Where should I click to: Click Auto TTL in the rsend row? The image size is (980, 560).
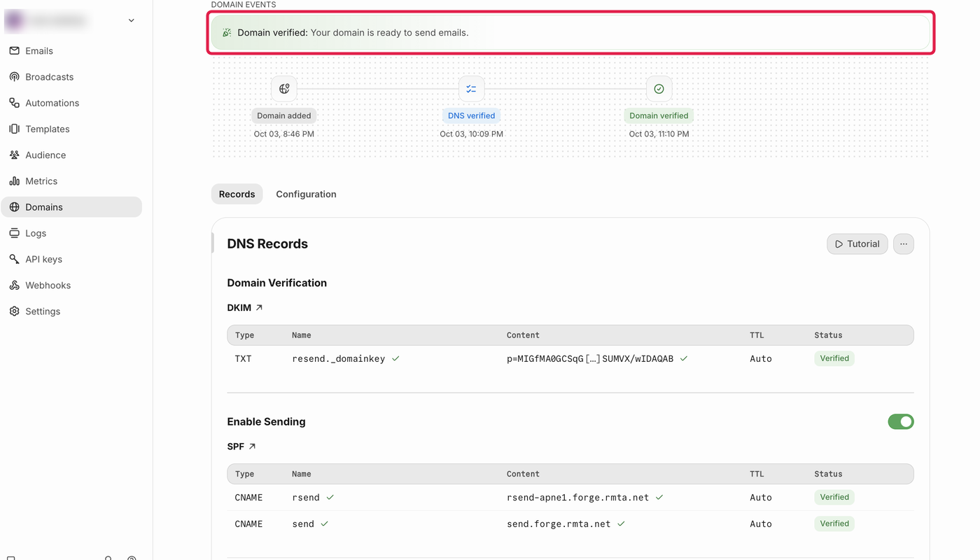(761, 498)
